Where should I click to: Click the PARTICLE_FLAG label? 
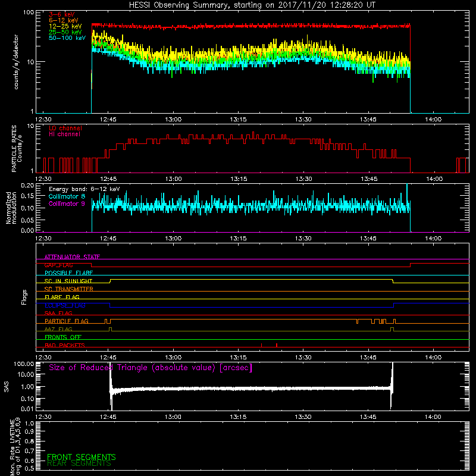click(x=67, y=321)
